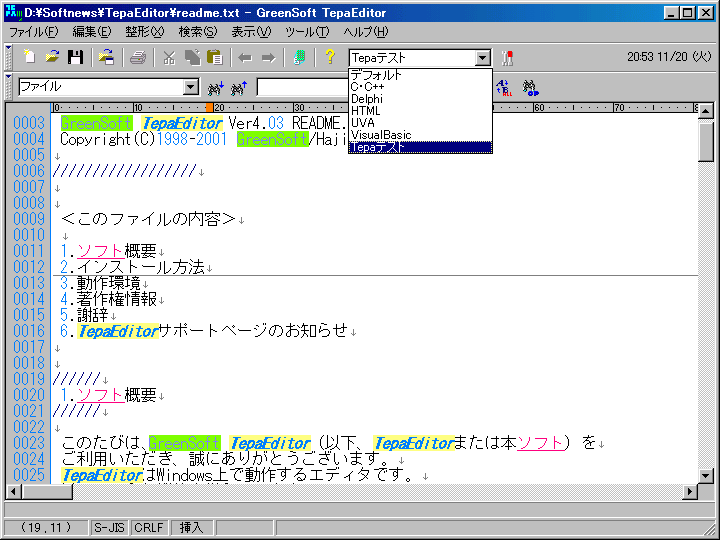Open the 編集(E) menu
Screen dimensions: 720x540
[x=92, y=32]
